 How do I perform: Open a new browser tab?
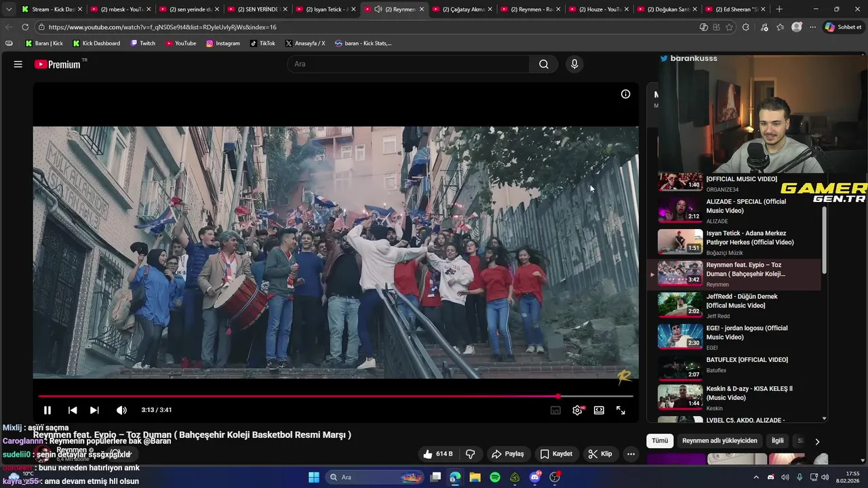pos(779,9)
